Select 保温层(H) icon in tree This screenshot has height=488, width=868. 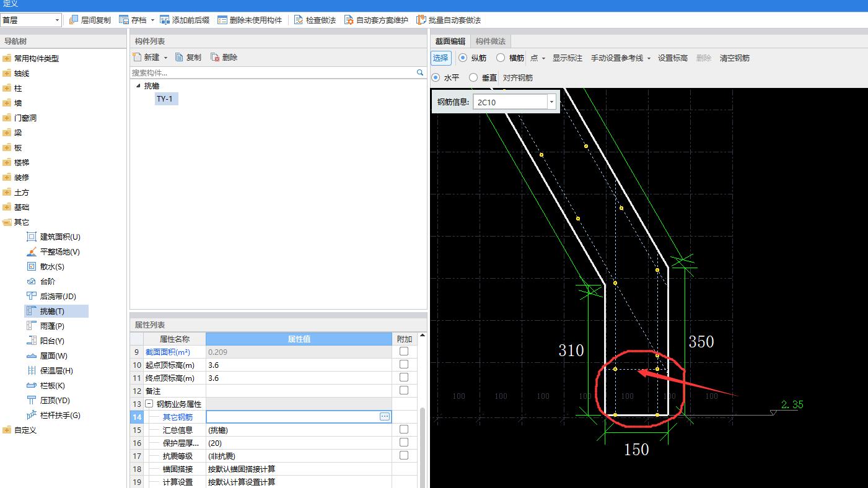coord(32,370)
